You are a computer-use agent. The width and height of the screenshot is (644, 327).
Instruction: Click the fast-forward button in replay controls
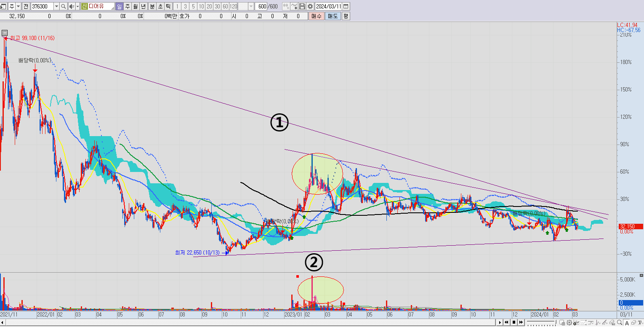coord(521,322)
